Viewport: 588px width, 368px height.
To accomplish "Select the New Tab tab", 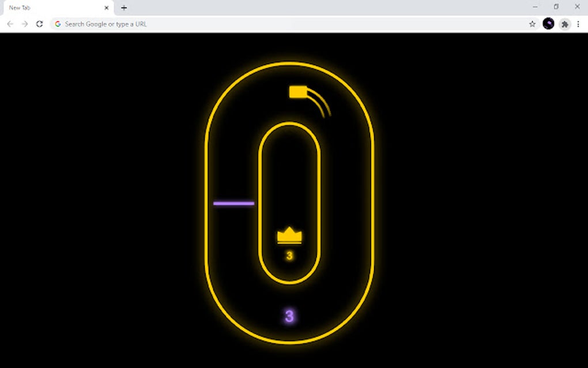I will point(52,7).
